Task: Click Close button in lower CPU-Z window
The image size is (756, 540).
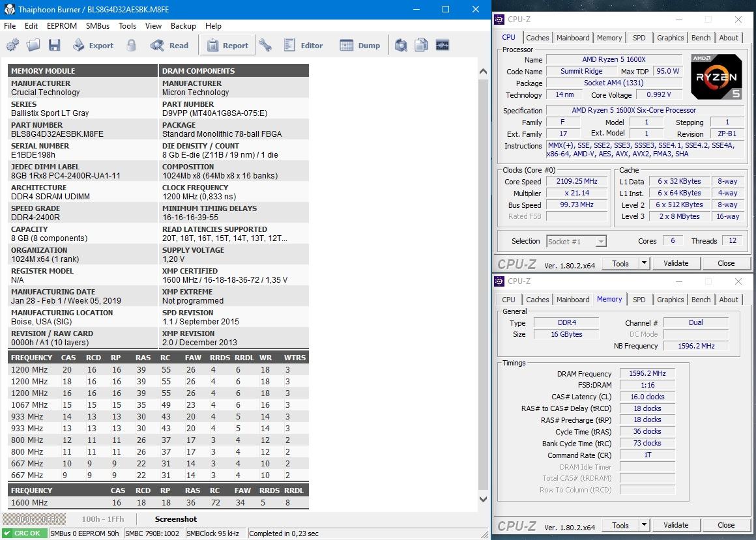Action: (x=725, y=525)
